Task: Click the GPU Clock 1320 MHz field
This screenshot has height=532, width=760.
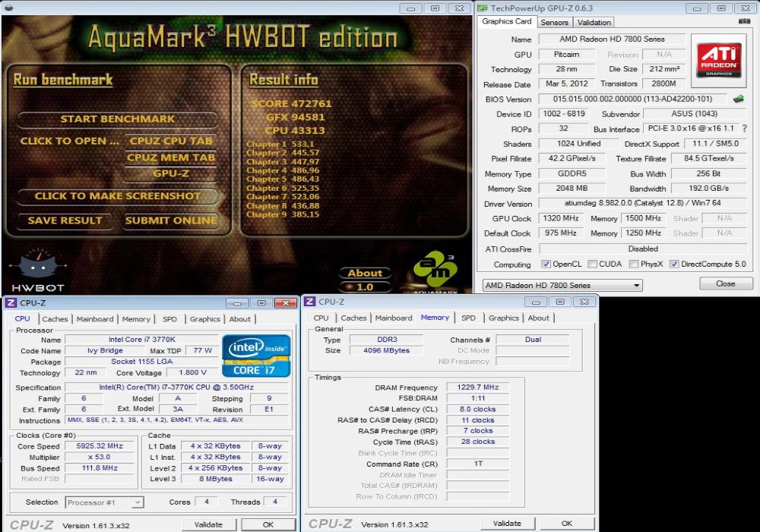Action: pyautogui.click(x=561, y=219)
